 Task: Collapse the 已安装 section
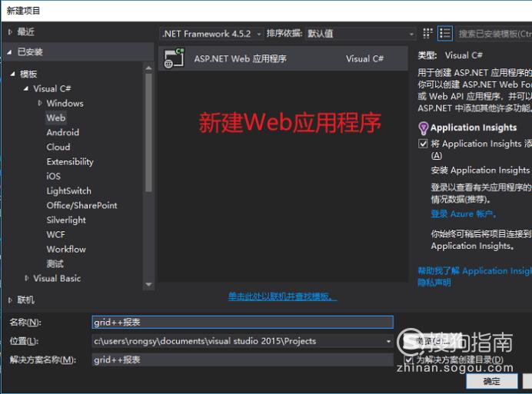point(9,52)
